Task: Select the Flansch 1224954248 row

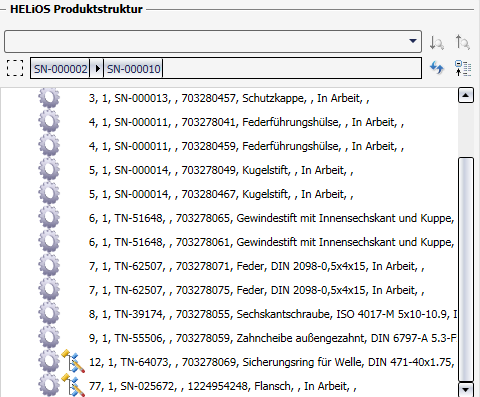Action: pos(222,386)
